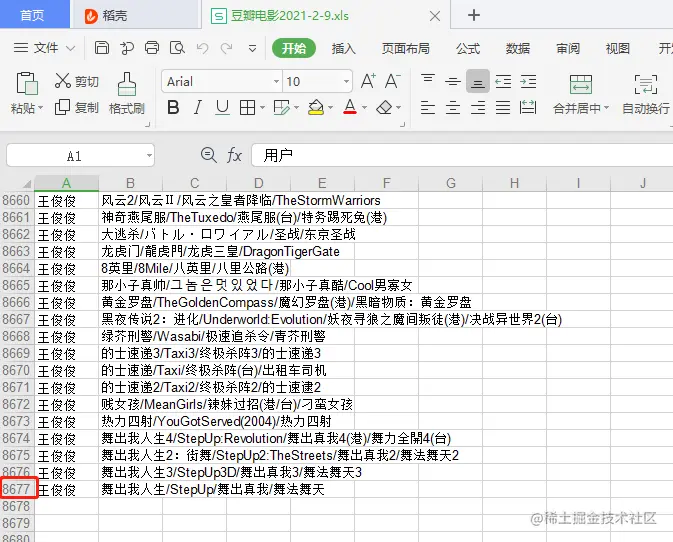Image resolution: width=673 pixels, height=542 pixels.
Task: Select column B header
Action: (130, 183)
